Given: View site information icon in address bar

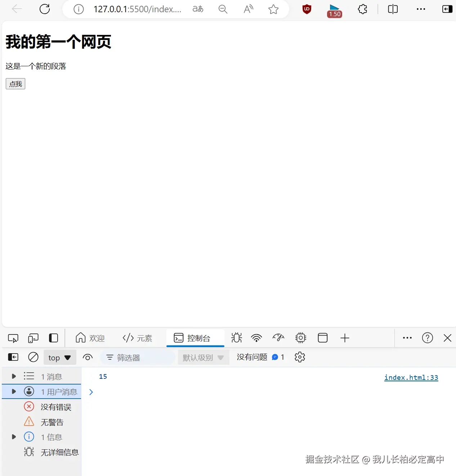Looking at the screenshot, I should coord(79,9).
